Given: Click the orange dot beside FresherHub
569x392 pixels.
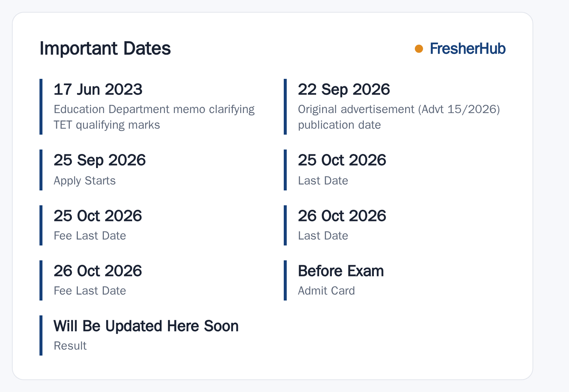Looking at the screenshot, I should (419, 49).
